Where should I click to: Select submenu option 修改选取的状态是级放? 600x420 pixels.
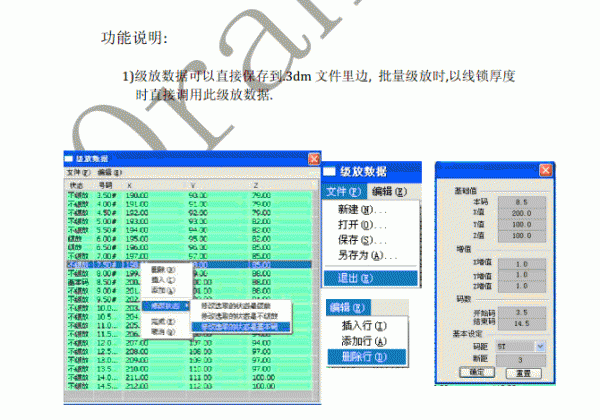point(236,306)
